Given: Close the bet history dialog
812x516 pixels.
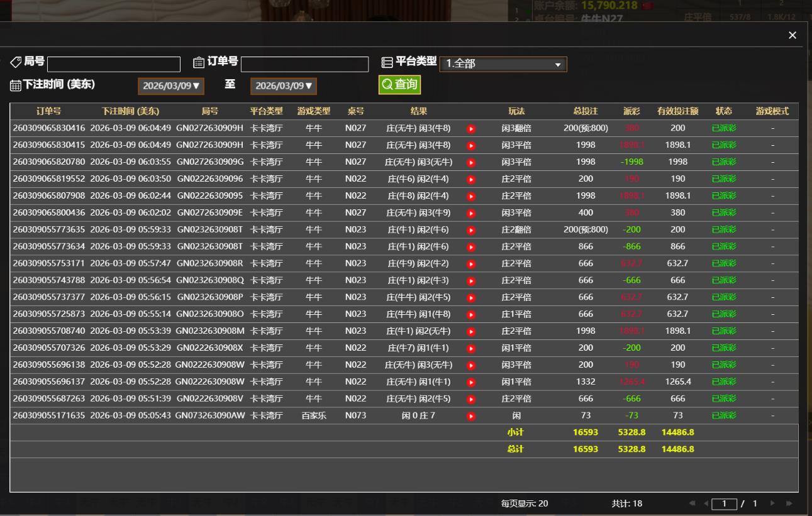Looking at the screenshot, I should pos(793,36).
